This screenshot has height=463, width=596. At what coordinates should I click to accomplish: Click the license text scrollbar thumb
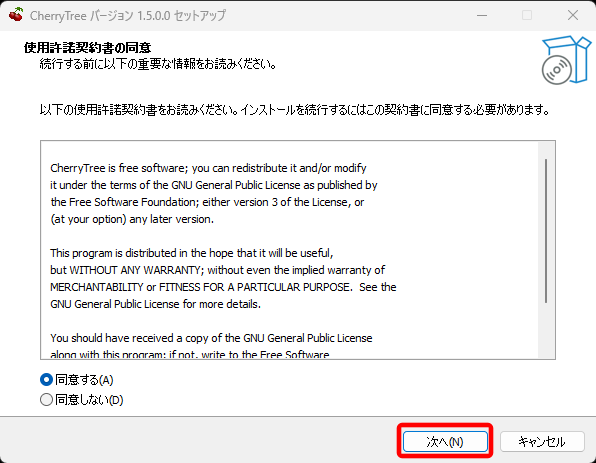(546, 231)
